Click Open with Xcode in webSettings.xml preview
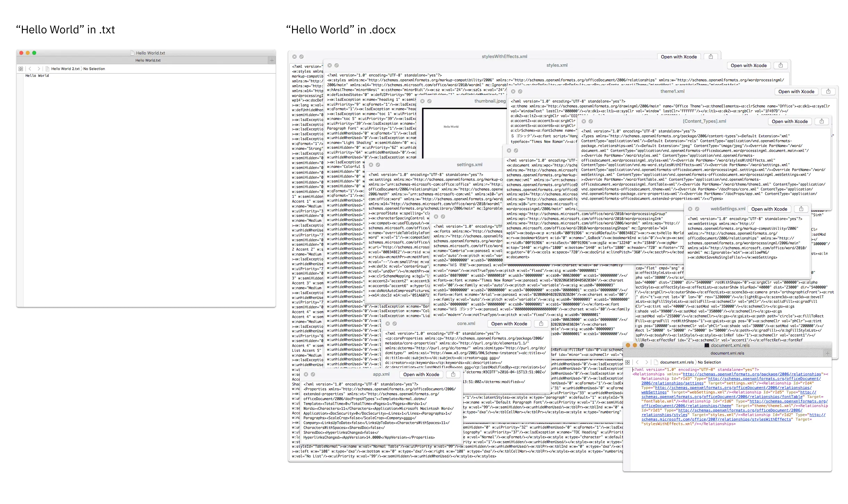Viewport: 848px width, 504px height. coord(769,209)
